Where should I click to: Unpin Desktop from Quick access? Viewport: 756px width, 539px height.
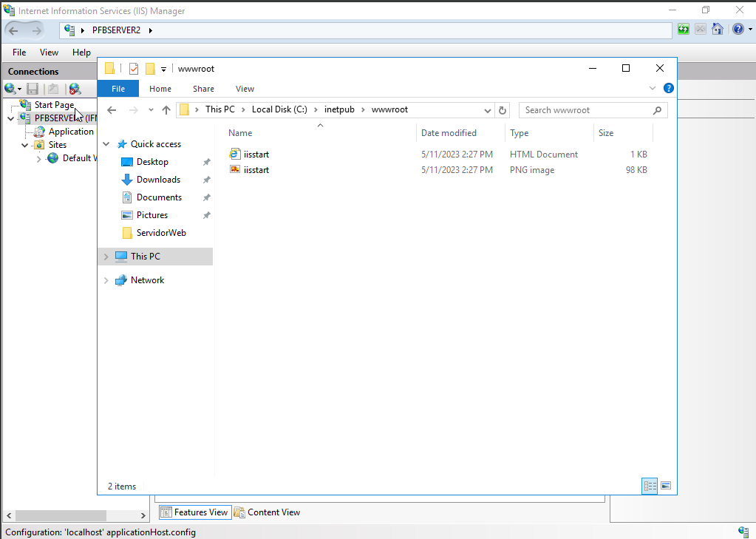(206, 161)
